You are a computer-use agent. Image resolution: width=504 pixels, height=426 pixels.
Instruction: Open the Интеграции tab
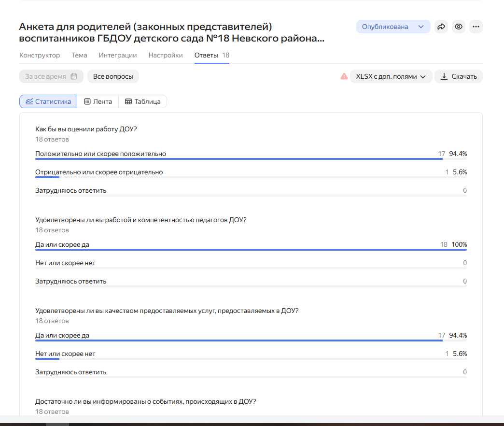118,55
